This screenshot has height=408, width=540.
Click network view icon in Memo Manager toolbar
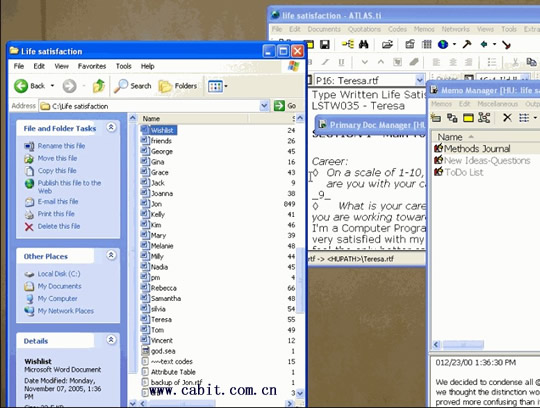(x=484, y=118)
